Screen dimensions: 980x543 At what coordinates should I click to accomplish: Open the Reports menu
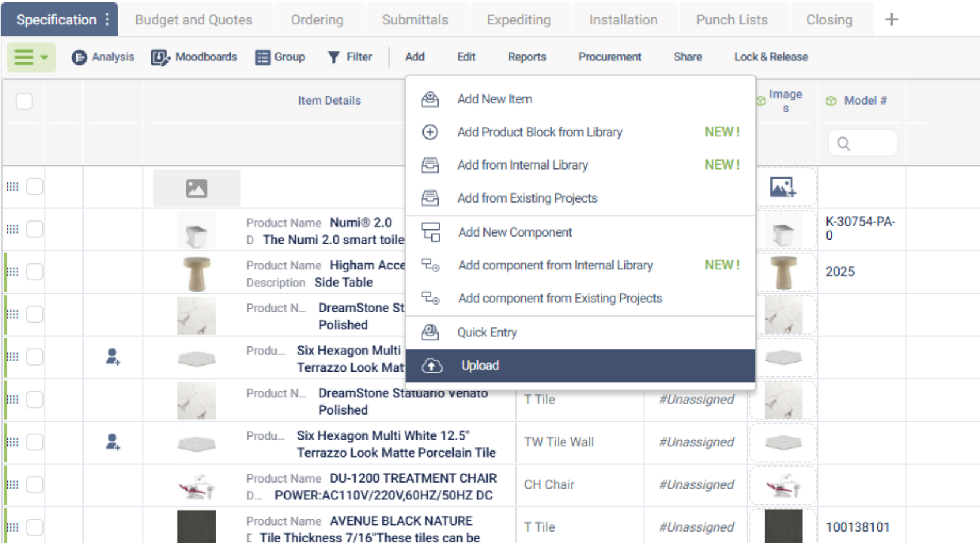tap(527, 57)
